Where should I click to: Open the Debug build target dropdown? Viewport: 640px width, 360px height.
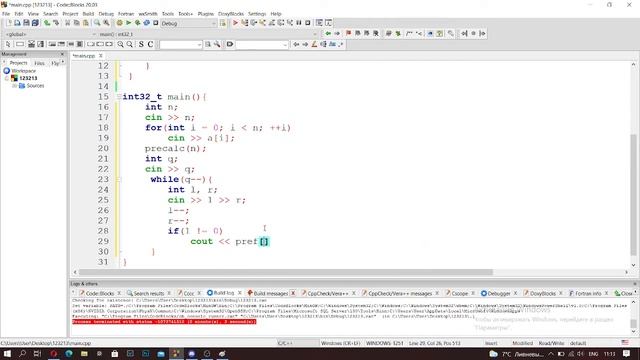click(x=188, y=24)
